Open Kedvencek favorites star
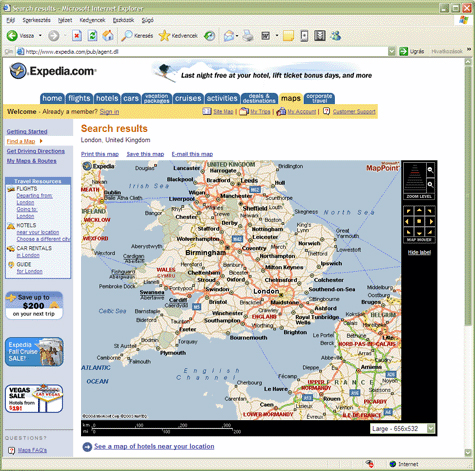Viewport: 475px width, 471px height. click(x=178, y=36)
